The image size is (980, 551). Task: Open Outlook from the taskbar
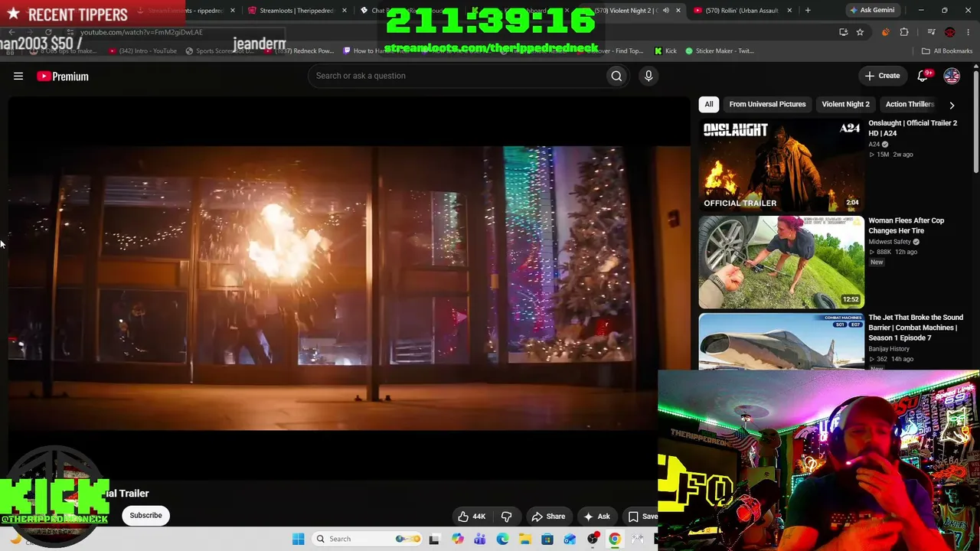[570, 539]
